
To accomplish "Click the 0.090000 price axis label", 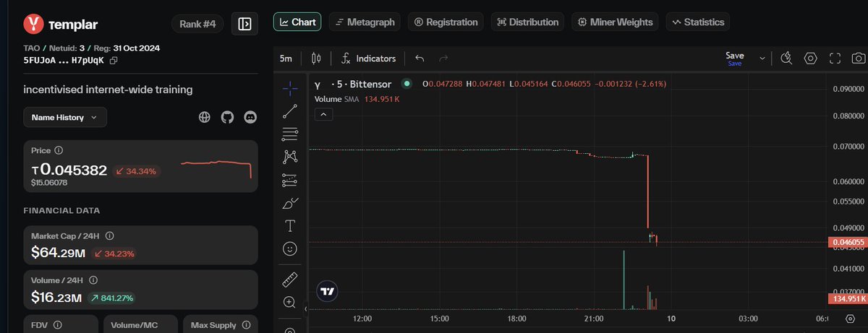I will (x=847, y=89).
